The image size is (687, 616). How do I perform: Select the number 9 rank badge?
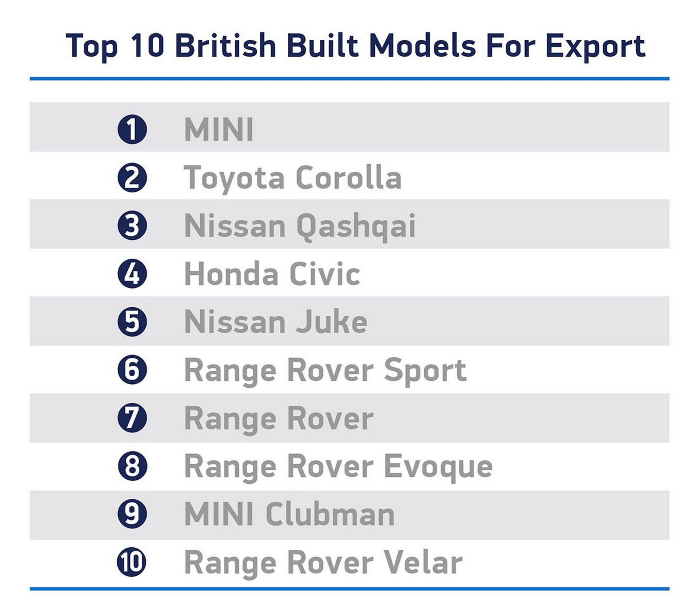coord(132,514)
